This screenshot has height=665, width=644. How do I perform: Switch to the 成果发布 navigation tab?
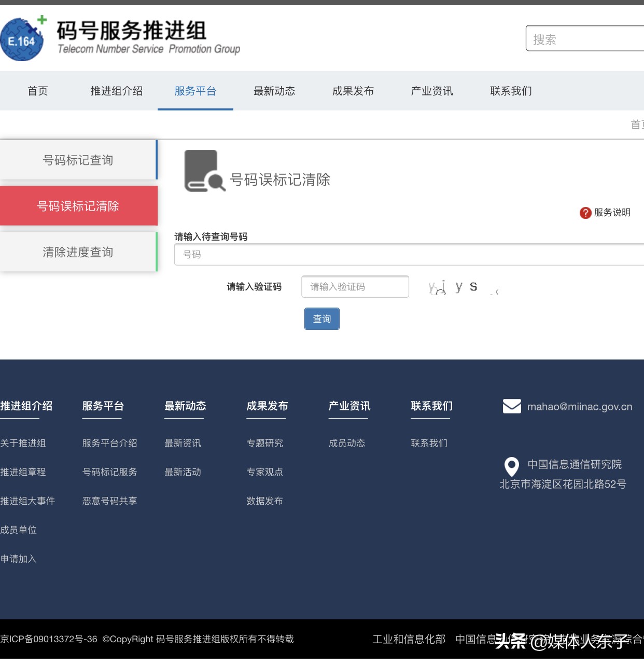353,91
